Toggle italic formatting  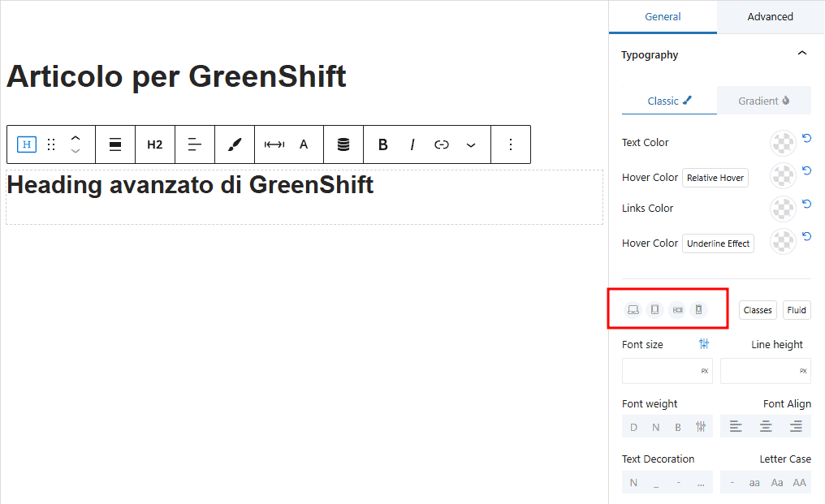412,144
